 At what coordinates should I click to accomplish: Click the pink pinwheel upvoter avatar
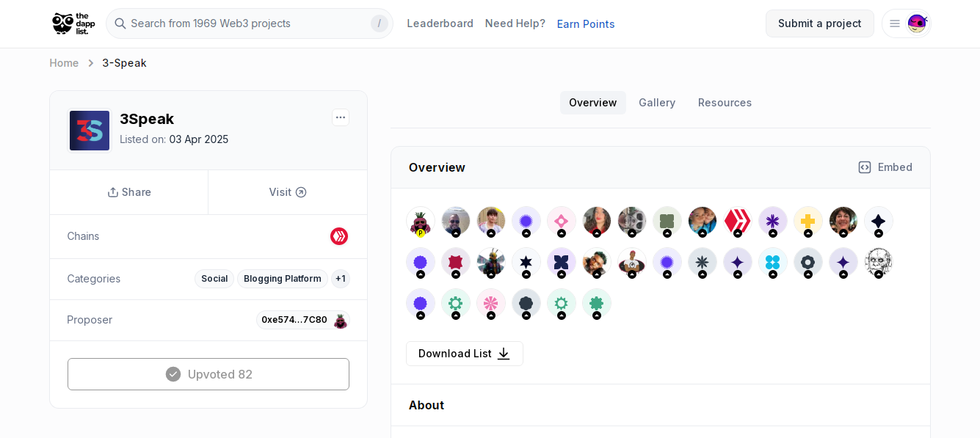pyautogui.click(x=491, y=303)
